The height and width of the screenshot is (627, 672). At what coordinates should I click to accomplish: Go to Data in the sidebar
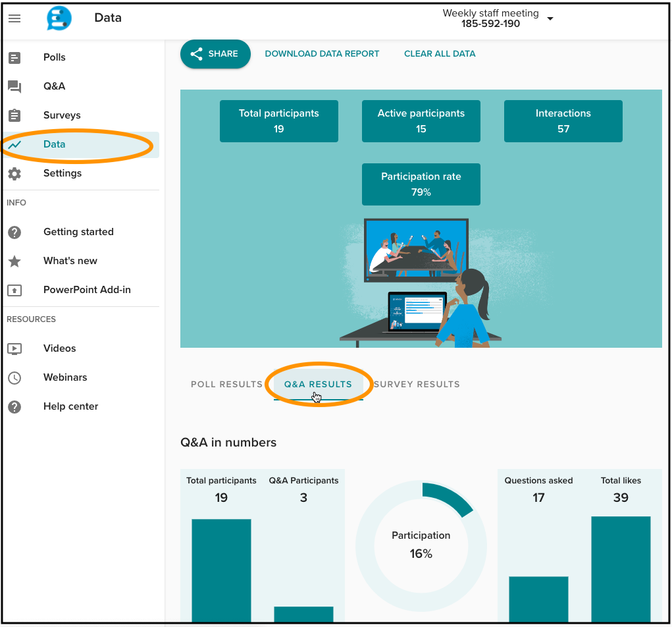point(82,144)
